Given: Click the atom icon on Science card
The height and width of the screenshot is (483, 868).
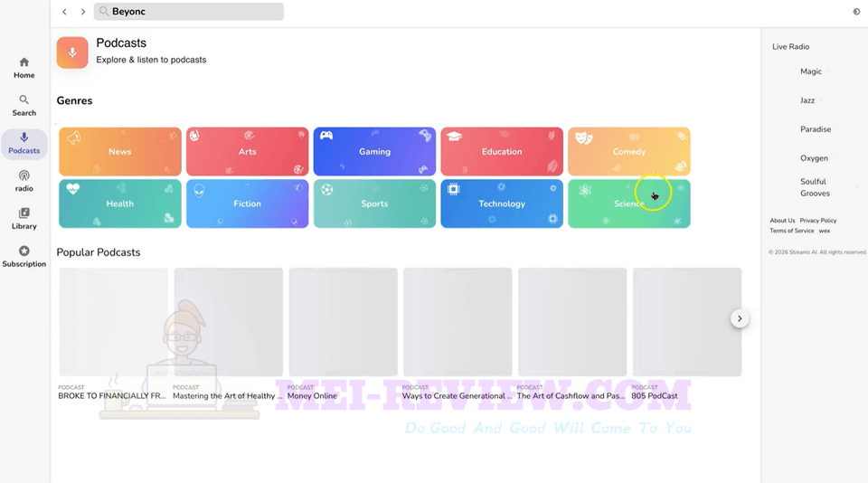Looking at the screenshot, I should (x=585, y=191).
